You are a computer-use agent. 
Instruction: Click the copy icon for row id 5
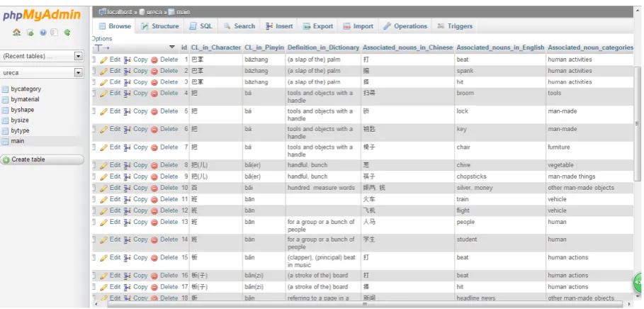point(128,111)
